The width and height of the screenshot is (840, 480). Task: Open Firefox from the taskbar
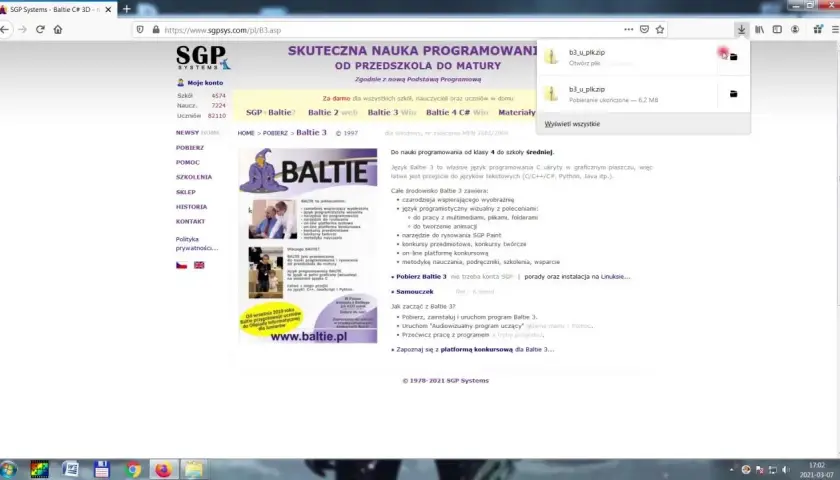(163, 469)
